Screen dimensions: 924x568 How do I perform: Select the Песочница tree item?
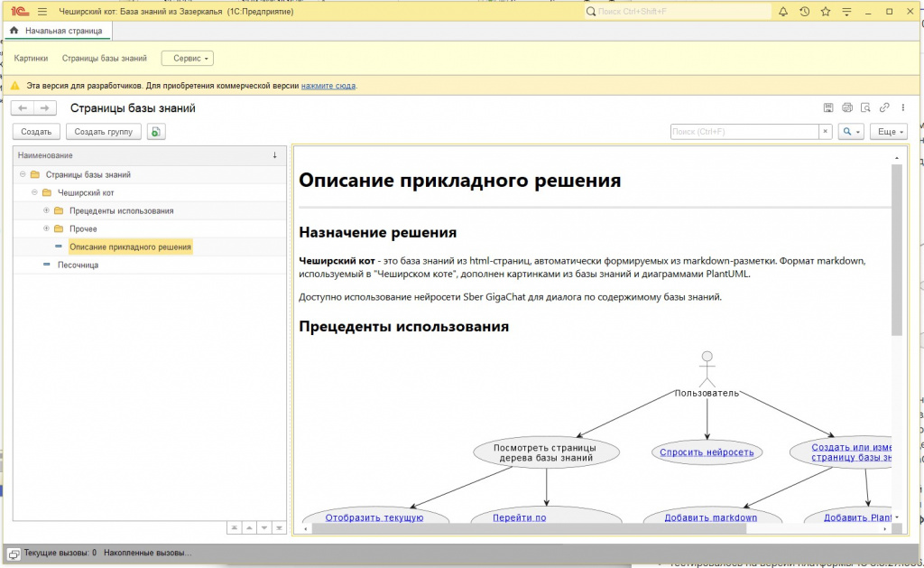pyautogui.click(x=78, y=265)
